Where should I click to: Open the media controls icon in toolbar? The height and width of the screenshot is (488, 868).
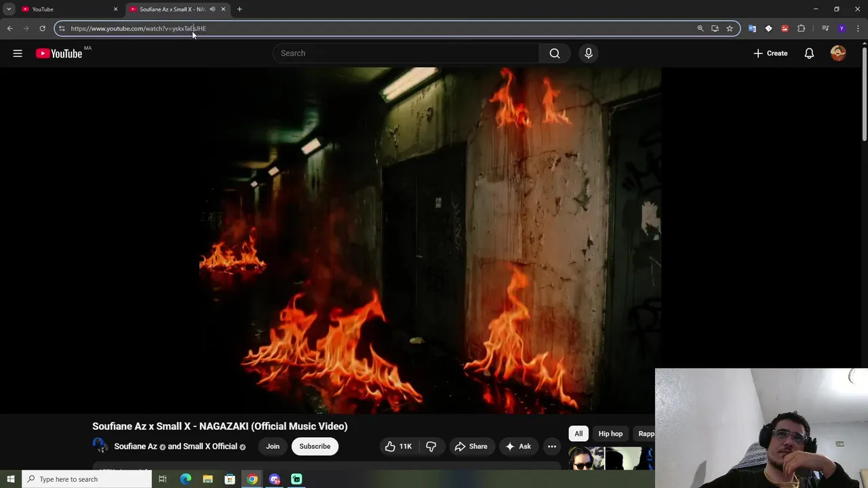(825, 28)
